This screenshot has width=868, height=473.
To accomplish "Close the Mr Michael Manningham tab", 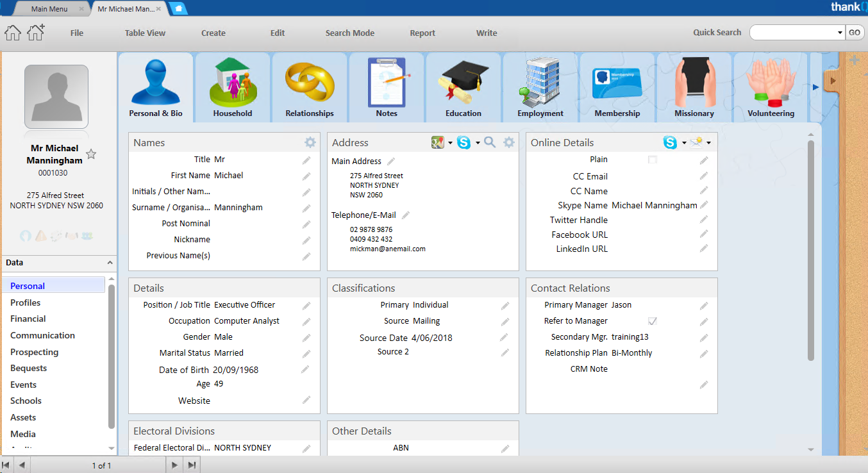I will tap(158, 9).
